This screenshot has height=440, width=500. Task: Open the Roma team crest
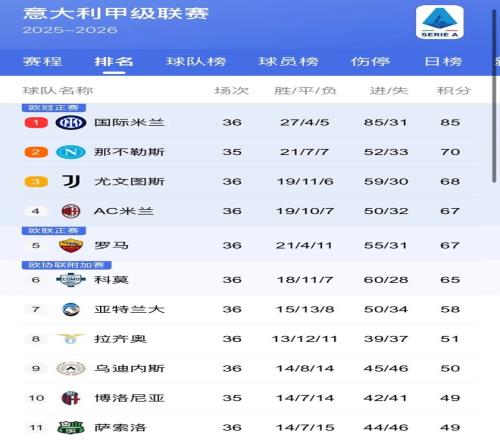(x=71, y=246)
